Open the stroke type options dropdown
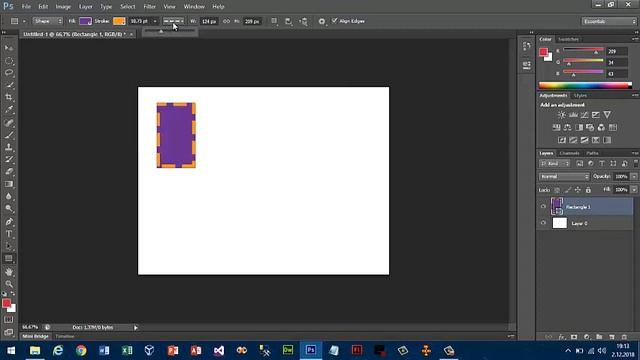The image size is (640, 360). coord(173,21)
